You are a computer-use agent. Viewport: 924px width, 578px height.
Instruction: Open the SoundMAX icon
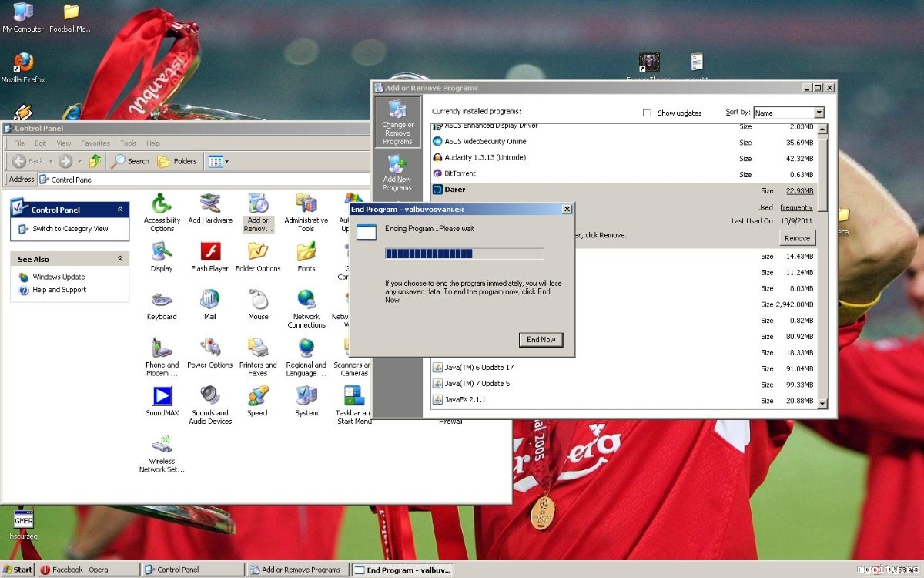(x=162, y=397)
